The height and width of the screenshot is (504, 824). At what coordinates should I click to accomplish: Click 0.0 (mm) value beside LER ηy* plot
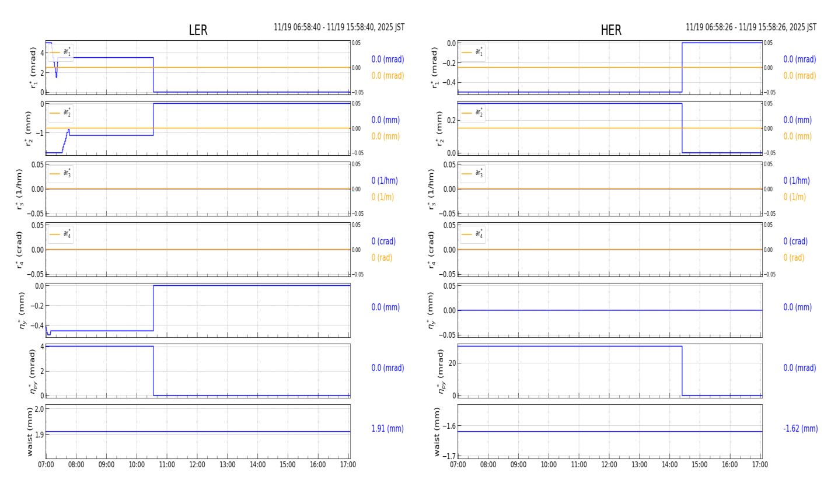386,307
